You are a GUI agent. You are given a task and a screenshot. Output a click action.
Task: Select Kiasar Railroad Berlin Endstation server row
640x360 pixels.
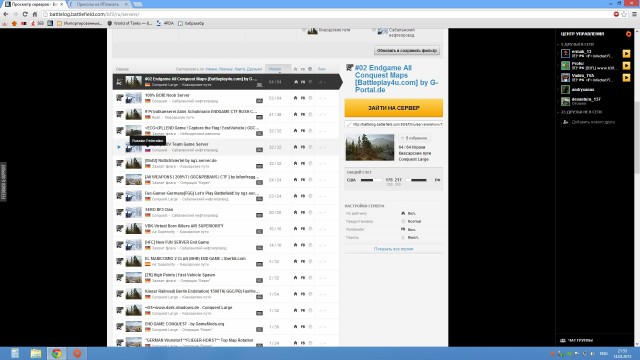226,294
